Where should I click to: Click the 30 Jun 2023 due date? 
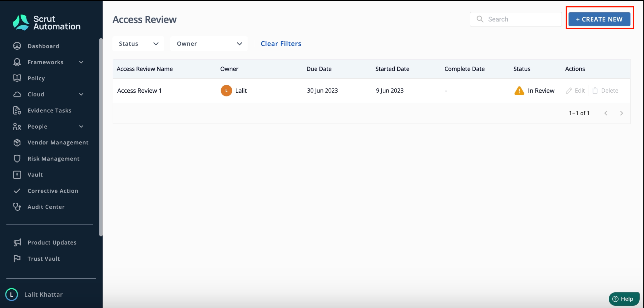(322, 90)
